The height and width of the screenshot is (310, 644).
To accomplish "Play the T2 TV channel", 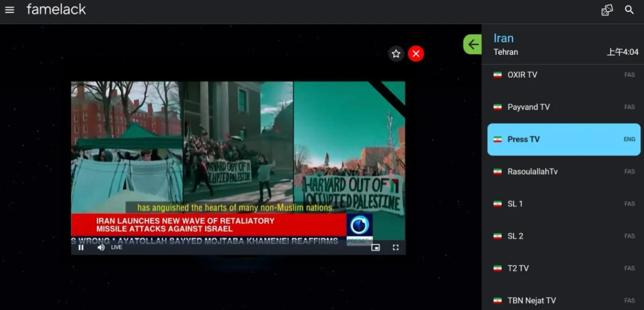I will (x=563, y=268).
